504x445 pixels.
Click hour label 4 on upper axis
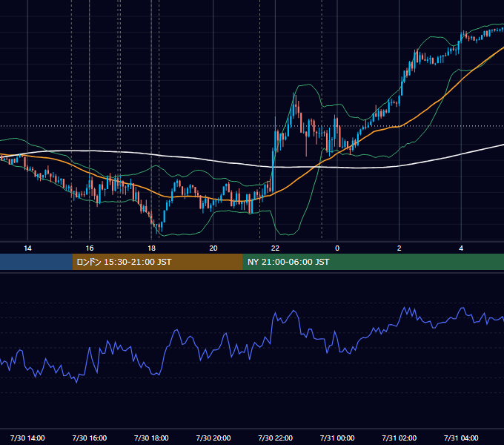[461, 248]
